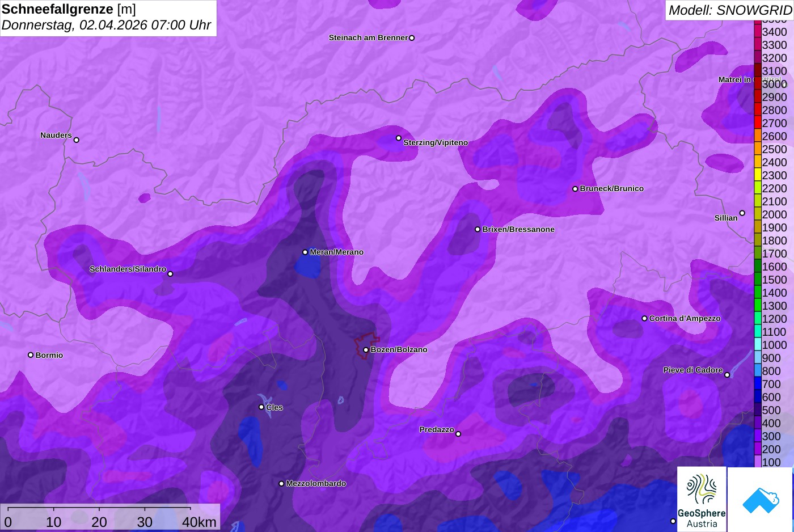Click the Pieve di Cadore label text

coord(693,370)
